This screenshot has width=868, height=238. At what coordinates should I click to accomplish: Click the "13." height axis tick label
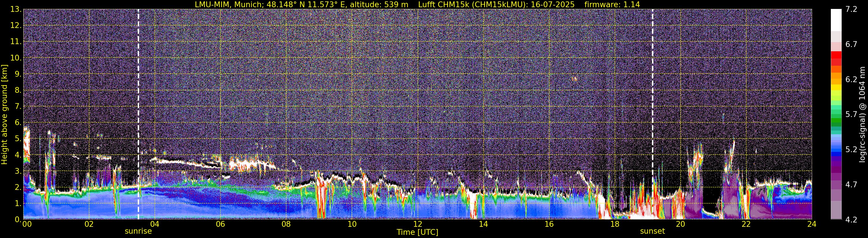point(16,10)
